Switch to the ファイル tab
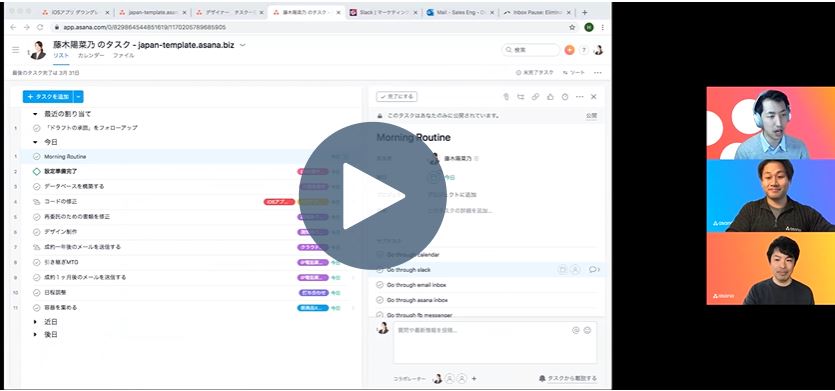The width and height of the screenshot is (835, 391). (123, 55)
